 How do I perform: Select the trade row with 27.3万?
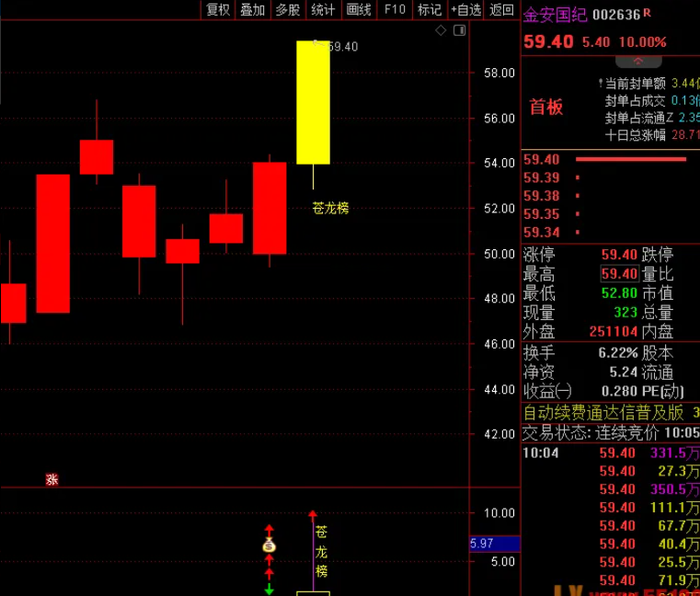pyautogui.click(x=610, y=472)
